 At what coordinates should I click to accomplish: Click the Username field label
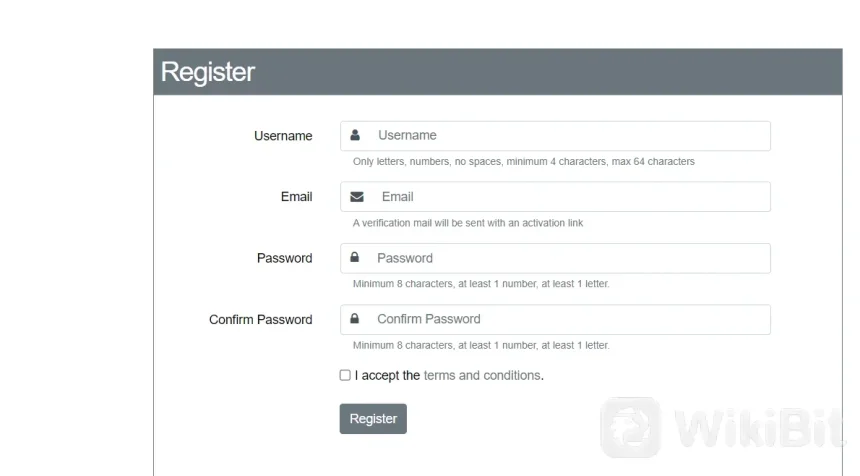(x=283, y=136)
